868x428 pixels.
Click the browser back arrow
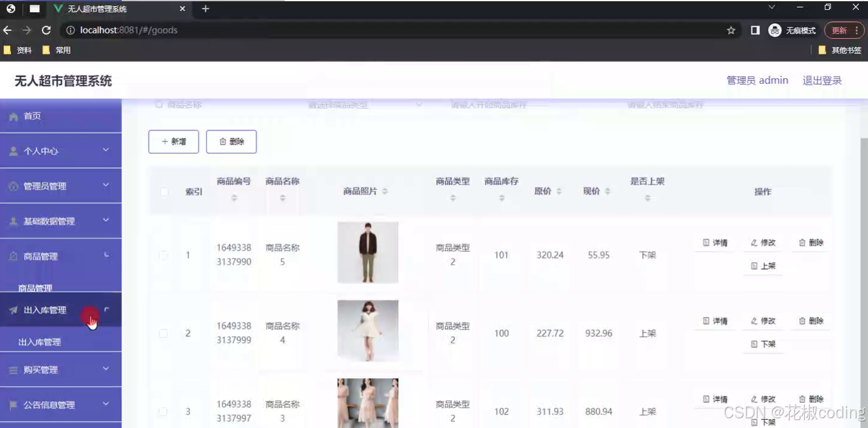(8, 30)
